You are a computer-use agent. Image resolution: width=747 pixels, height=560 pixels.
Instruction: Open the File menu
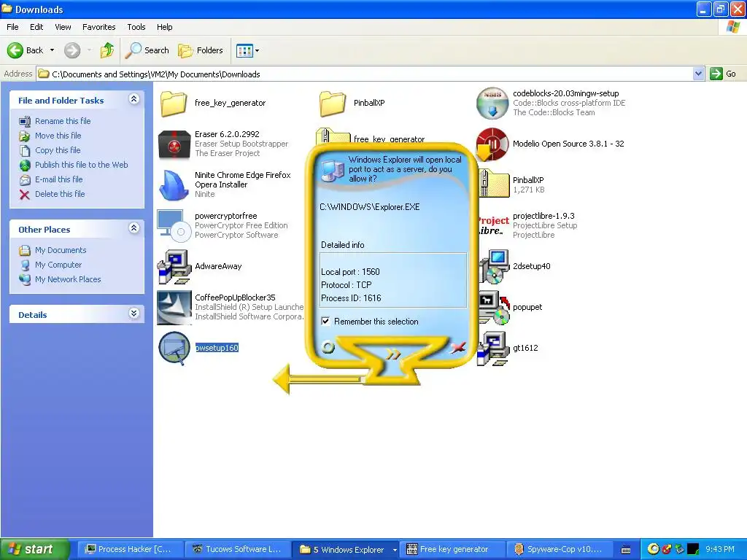[12, 27]
